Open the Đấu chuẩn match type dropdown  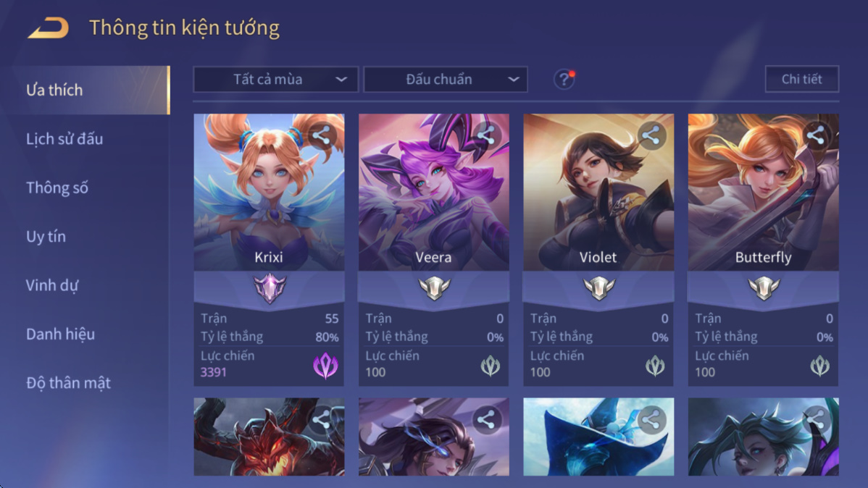(445, 80)
